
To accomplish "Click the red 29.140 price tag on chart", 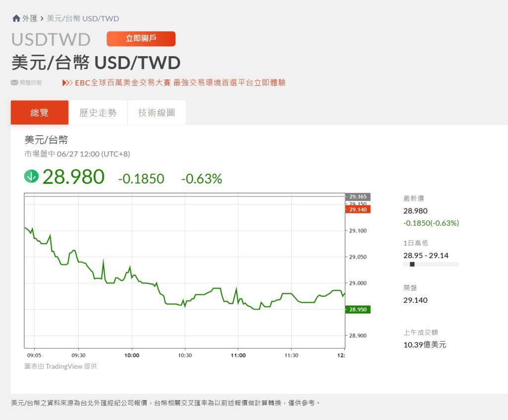I will point(357,210).
